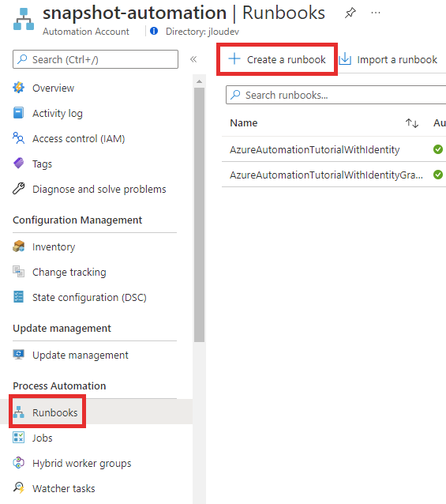Click the Overview gear icon
This screenshot has width=446, height=504.
click(x=19, y=88)
